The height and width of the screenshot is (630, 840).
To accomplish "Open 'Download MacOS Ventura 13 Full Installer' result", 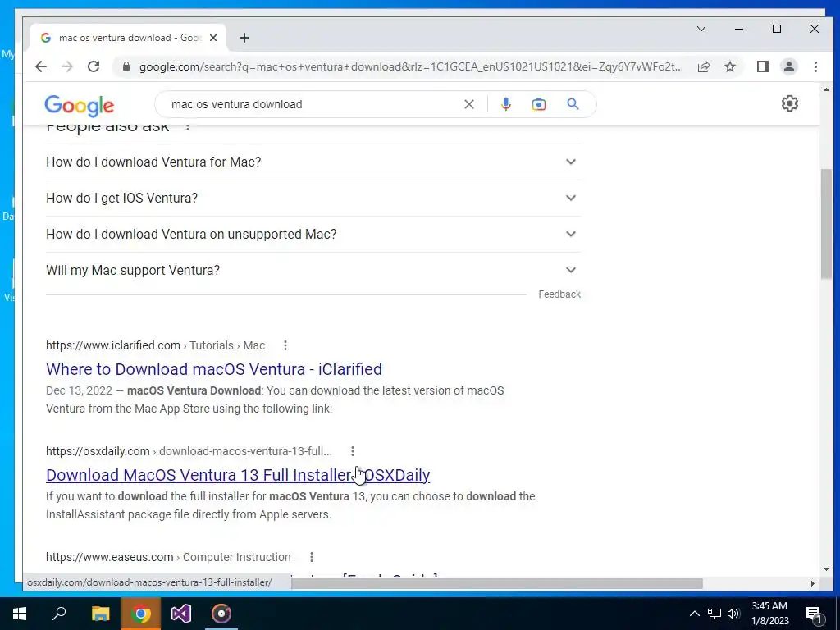I will click(x=238, y=475).
